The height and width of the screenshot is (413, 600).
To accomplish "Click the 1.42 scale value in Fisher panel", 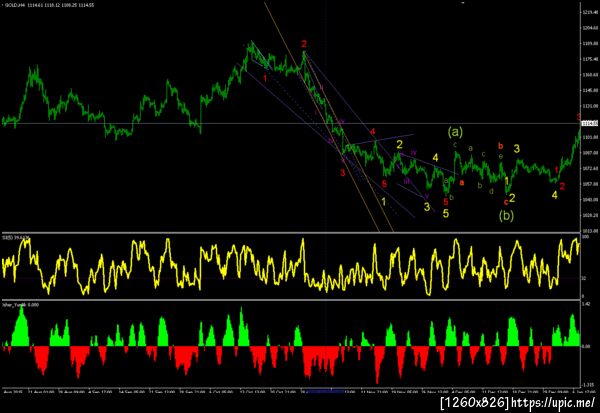I will coord(585,304).
